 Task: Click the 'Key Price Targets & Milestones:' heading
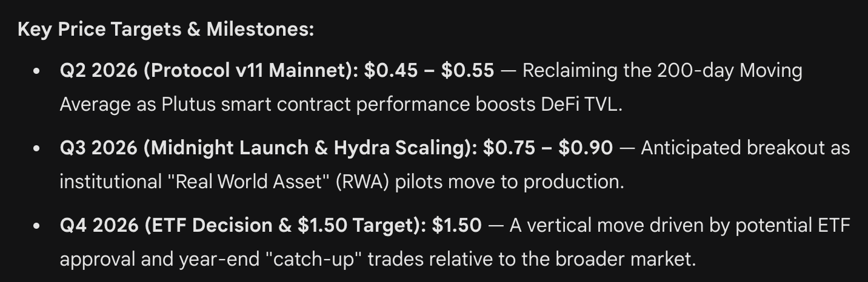(166, 29)
